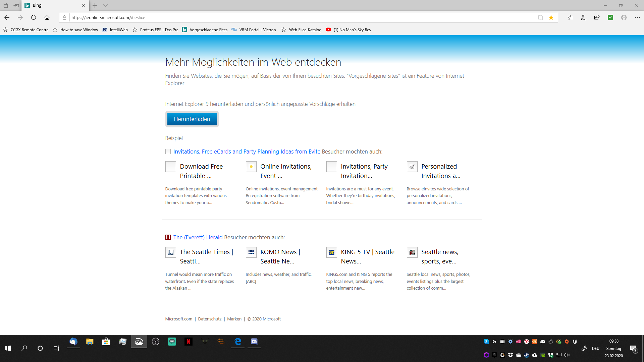The width and height of the screenshot is (644, 362).
Task: Open Cortana from the taskbar
Action: click(40, 348)
